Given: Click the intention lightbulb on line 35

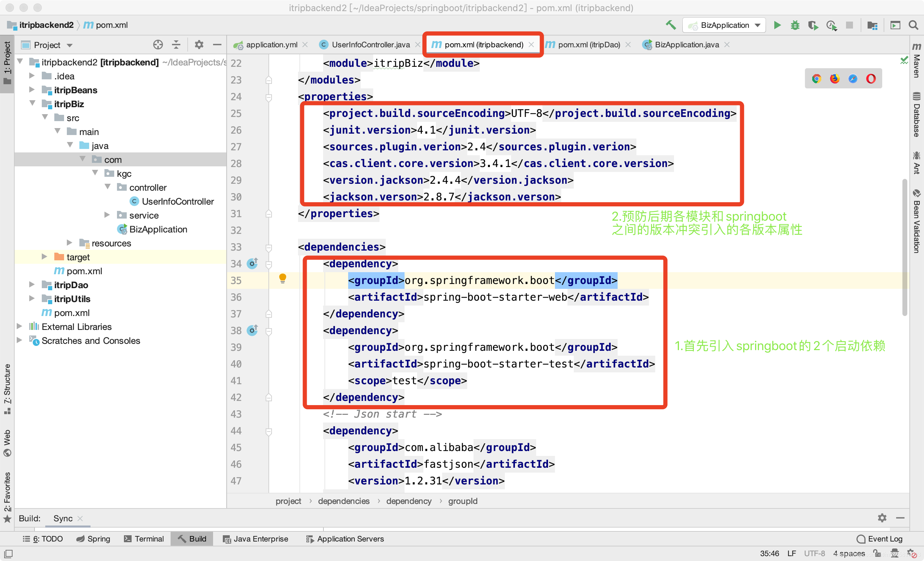Looking at the screenshot, I should pos(283,278).
